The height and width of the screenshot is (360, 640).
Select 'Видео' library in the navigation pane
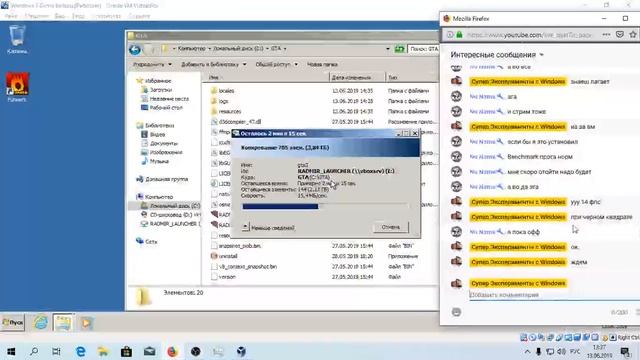(x=153, y=134)
